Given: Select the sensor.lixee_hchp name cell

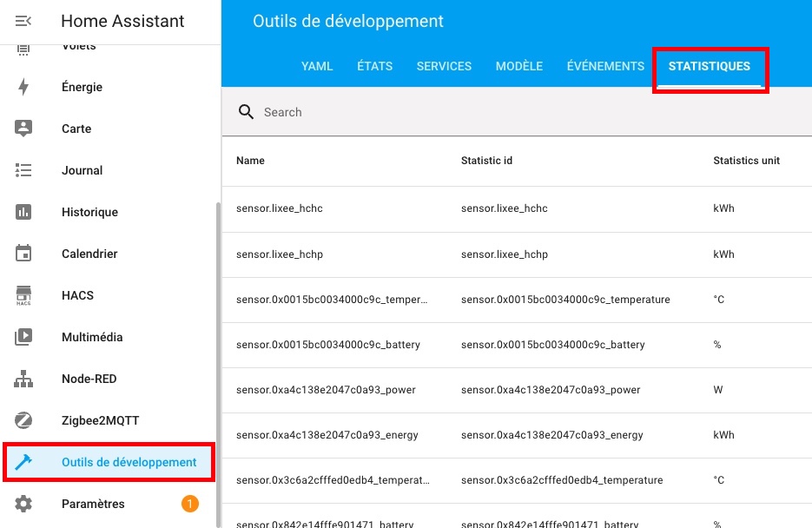Looking at the screenshot, I should (x=279, y=254).
